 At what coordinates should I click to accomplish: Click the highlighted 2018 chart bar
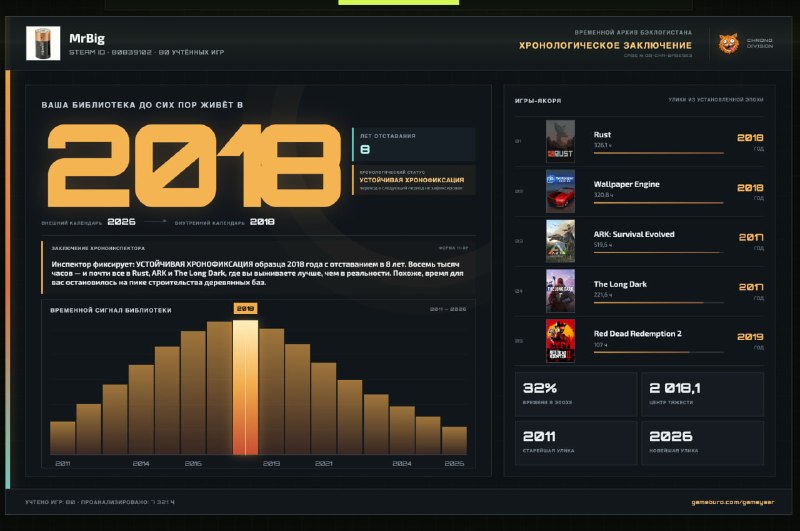245,387
